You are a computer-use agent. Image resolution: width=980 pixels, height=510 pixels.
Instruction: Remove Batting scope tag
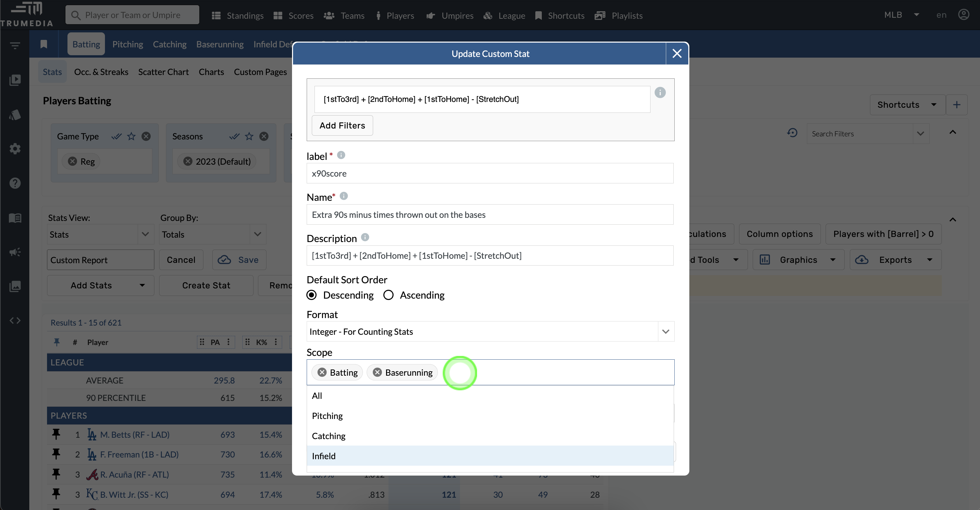pyautogui.click(x=322, y=372)
